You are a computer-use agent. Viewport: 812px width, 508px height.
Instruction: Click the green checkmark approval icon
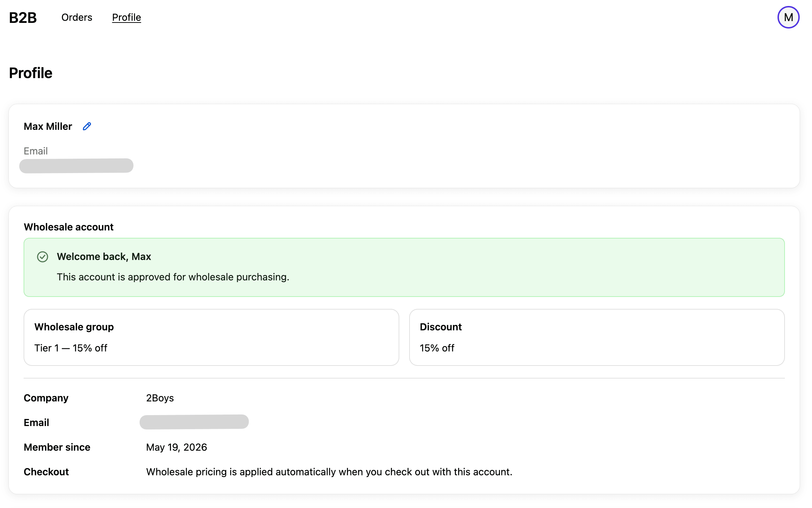43,257
